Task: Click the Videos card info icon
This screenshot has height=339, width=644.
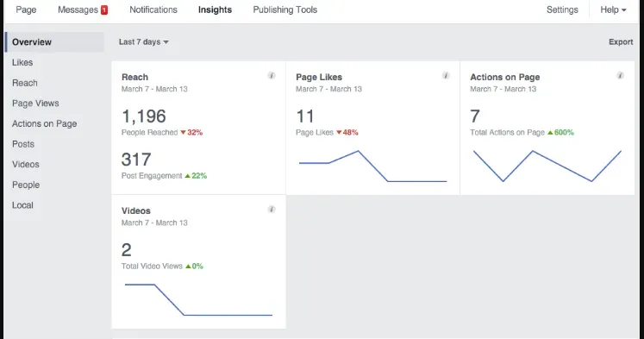Action: tap(272, 209)
